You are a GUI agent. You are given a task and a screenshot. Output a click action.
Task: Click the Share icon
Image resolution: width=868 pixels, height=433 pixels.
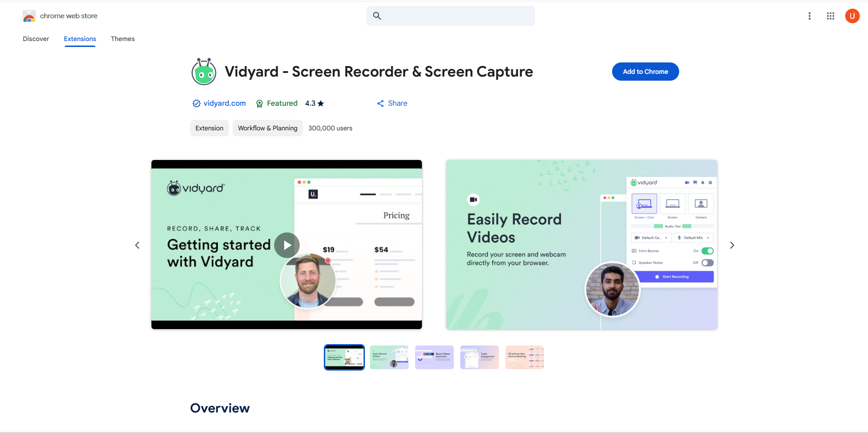(380, 103)
